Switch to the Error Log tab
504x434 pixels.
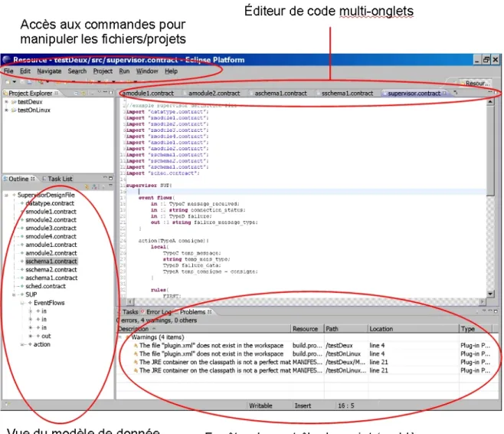pos(157,312)
